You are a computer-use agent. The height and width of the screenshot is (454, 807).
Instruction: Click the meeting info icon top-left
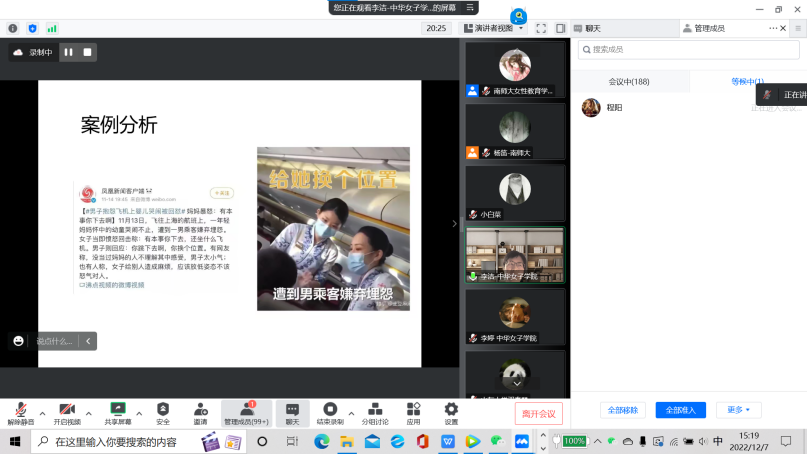[14, 28]
